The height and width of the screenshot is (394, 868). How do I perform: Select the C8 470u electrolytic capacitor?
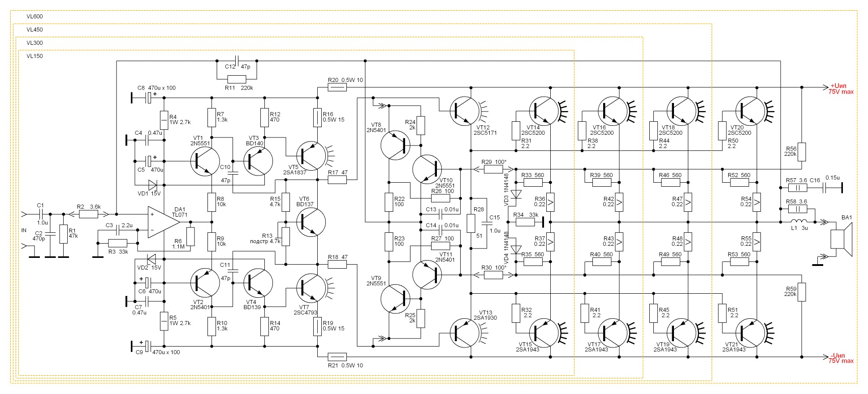(x=149, y=98)
